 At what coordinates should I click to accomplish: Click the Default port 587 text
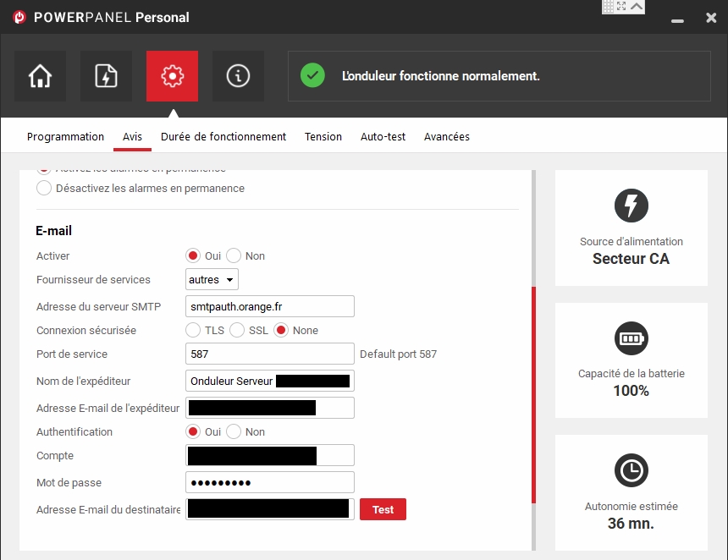coord(399,354)
